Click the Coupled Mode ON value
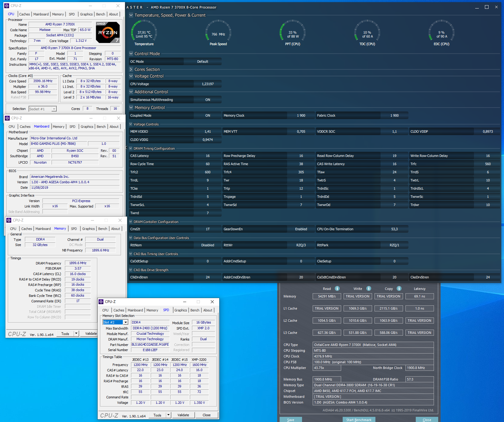The height and width of the screenshot is (422, 504). click(x=208, y=115)
